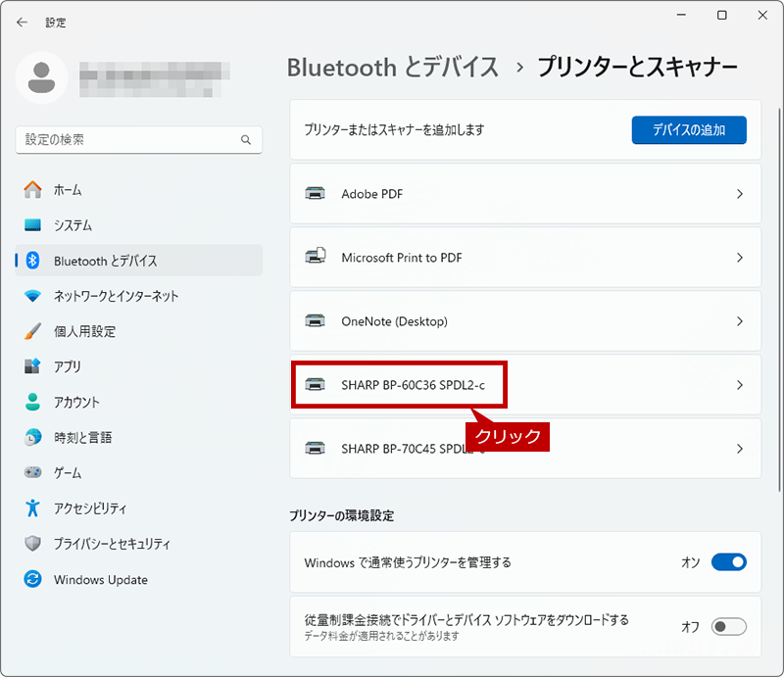The width and height of the screenshot is (784, 677).
Task: Click the Bluetooth icon in sidebar
Action: [33, 260]
